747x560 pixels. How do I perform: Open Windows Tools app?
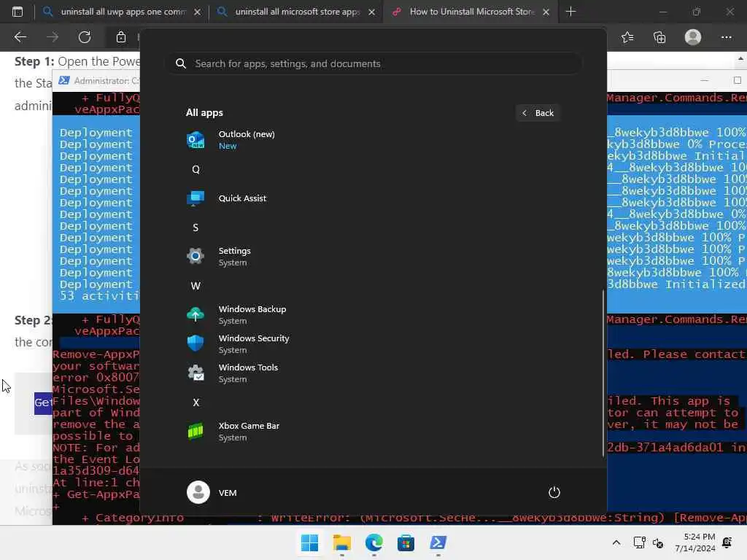196,373
